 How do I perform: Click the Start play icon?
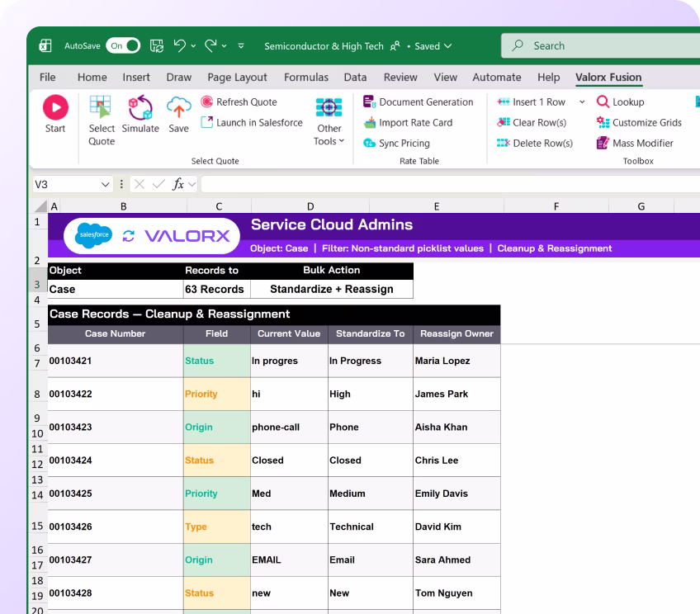55,107
